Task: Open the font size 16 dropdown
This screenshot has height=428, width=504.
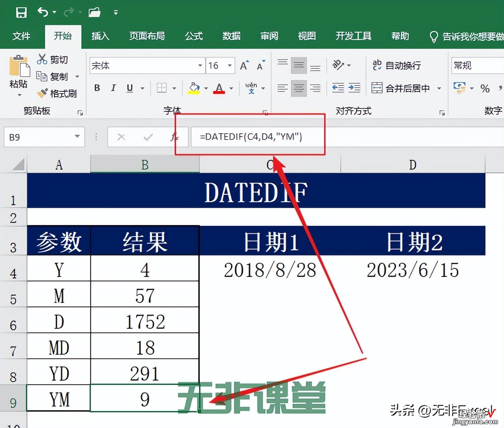Action: click(230, 66)
